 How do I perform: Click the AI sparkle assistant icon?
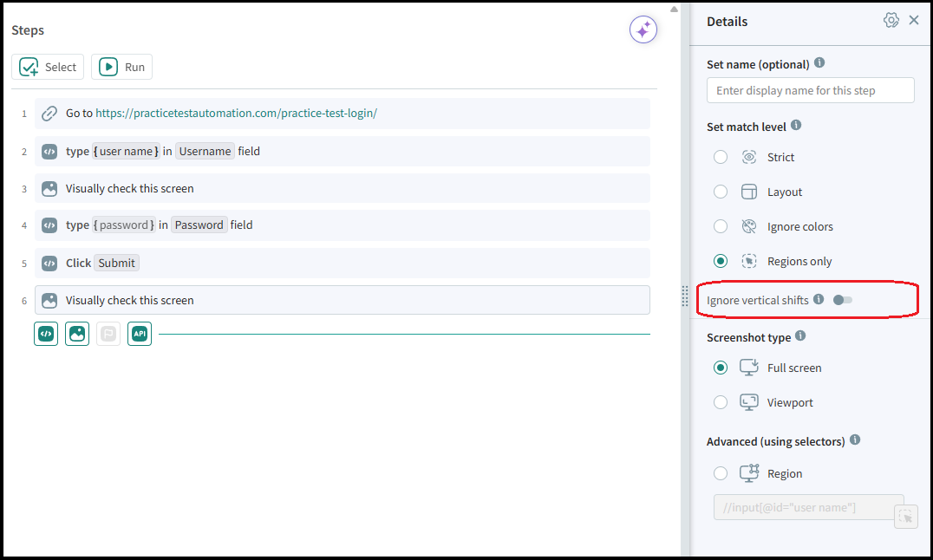click(x=643, y=30)
